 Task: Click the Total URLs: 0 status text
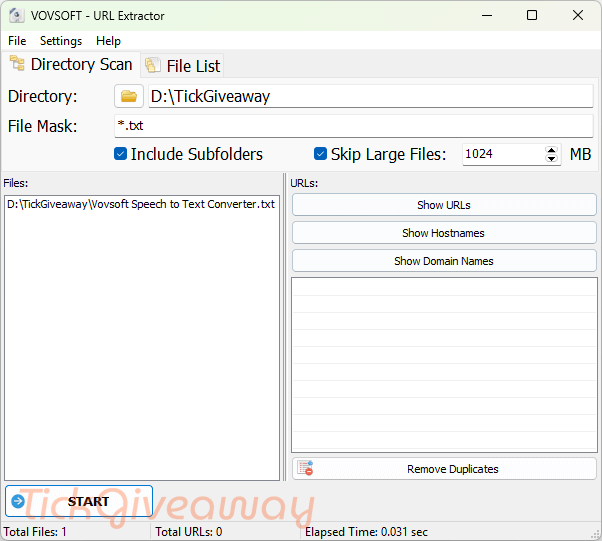(189, 532)
